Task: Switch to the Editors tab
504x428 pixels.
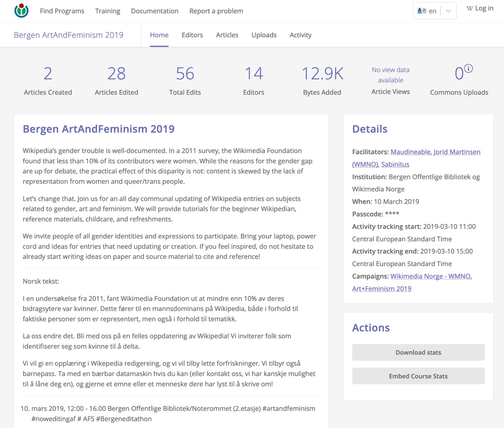Action: [x=192, y=35]
